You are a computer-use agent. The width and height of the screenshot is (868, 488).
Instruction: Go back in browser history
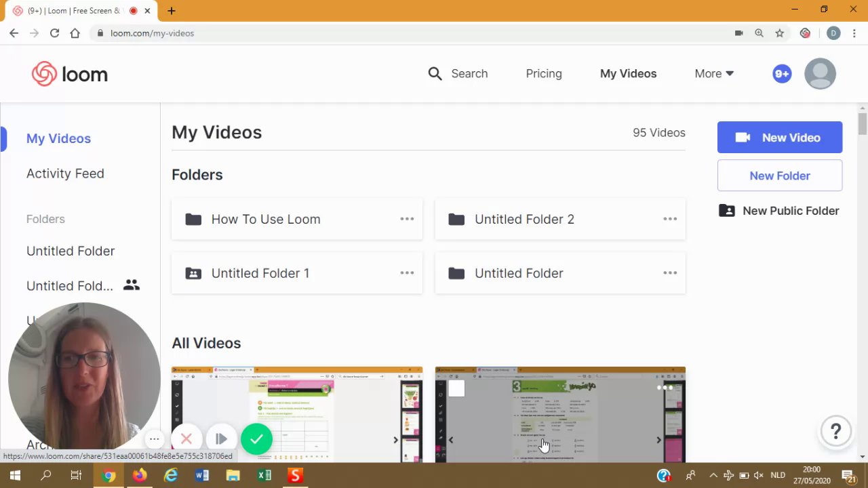click(14, 33)
